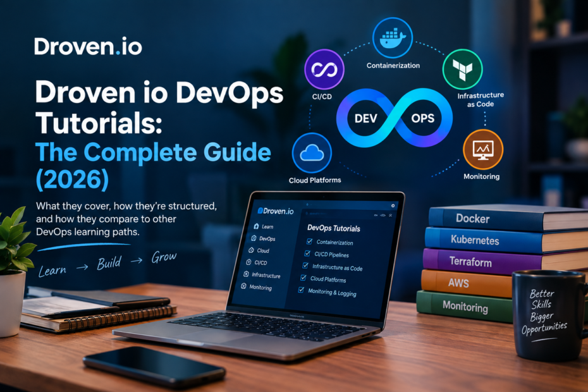The image size is (588, 392).
Task: Uncheck the Containerization checkbox on the laptop
Action: 310,241
